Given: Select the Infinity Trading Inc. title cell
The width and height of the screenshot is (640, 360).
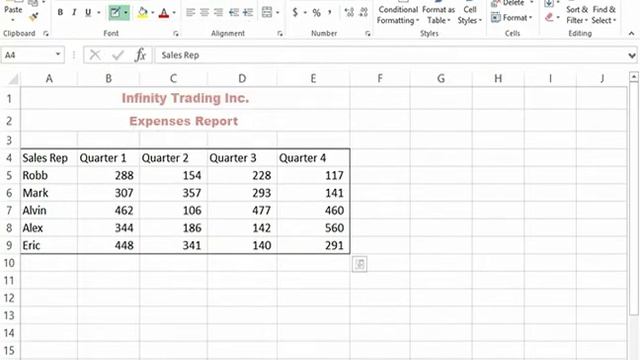Looking at the screenshot, I should [185, 98].
